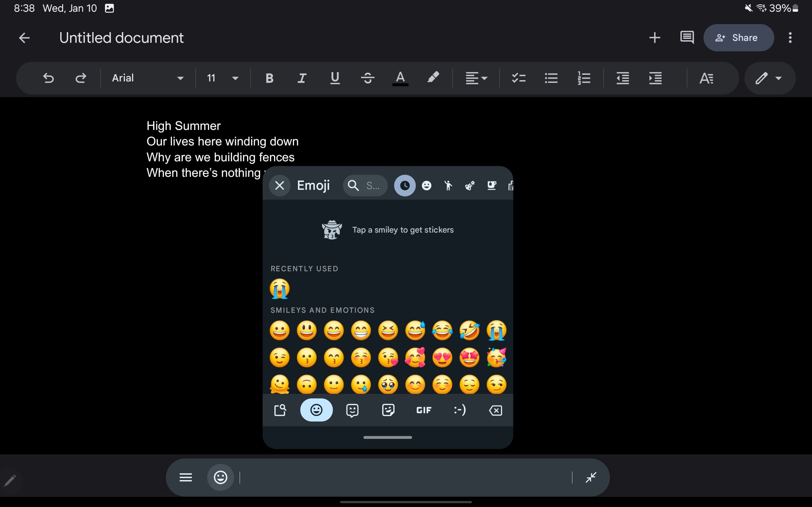812x507 pixels.
Task: Switch to the emoticons :-) tab
Action: (460, 410)
